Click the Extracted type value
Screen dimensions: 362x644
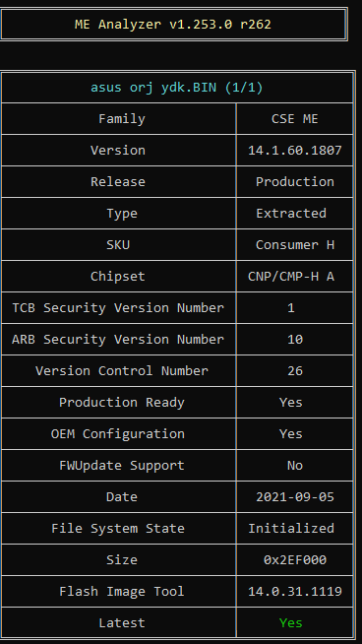pos(291,213)
